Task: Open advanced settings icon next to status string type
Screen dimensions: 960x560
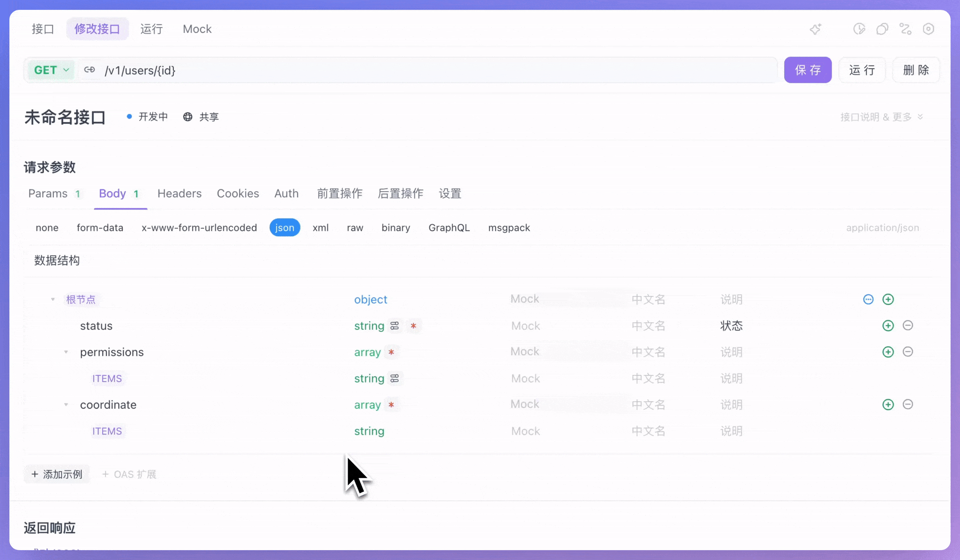Action: click(x=395, y=326)
